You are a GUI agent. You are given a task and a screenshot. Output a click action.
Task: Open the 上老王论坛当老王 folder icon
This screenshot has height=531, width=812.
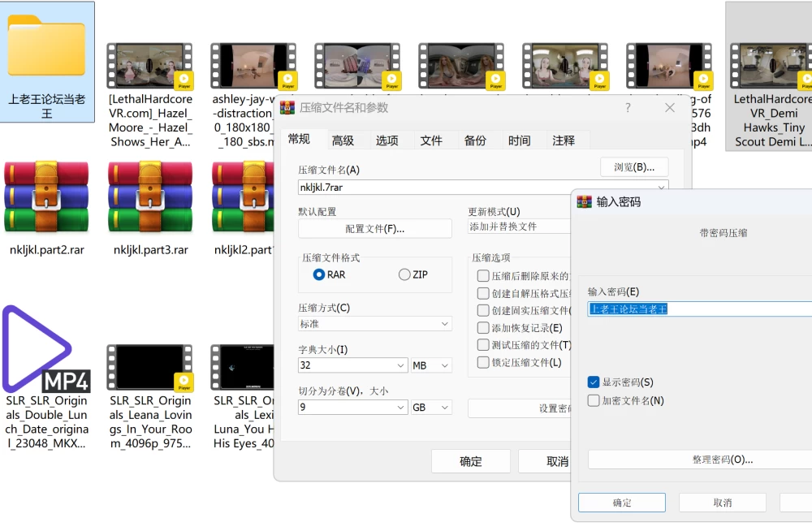pyautogui.click(x=46, y=45)
